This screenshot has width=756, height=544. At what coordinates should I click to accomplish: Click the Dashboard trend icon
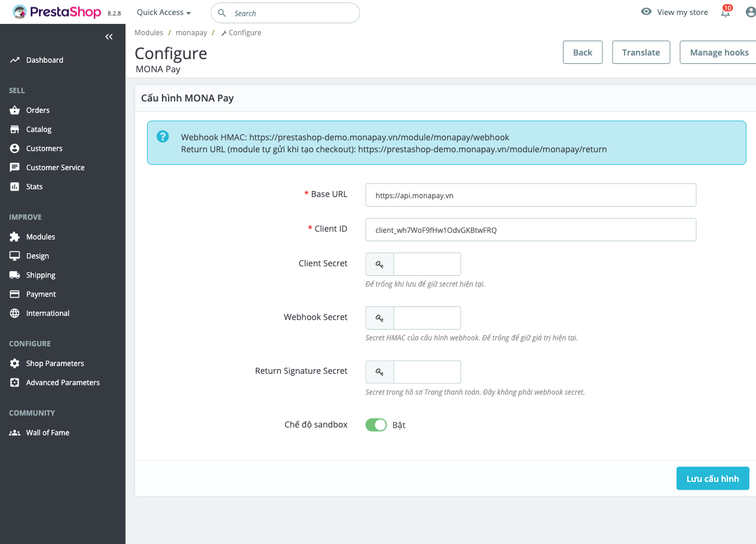pos(15,60)
